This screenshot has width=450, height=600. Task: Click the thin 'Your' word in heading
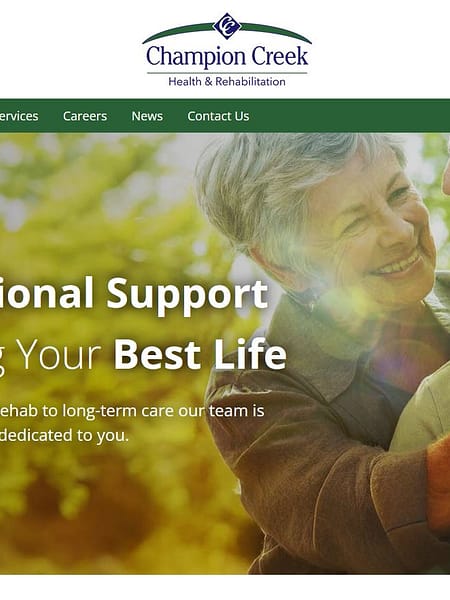(60, 354)
